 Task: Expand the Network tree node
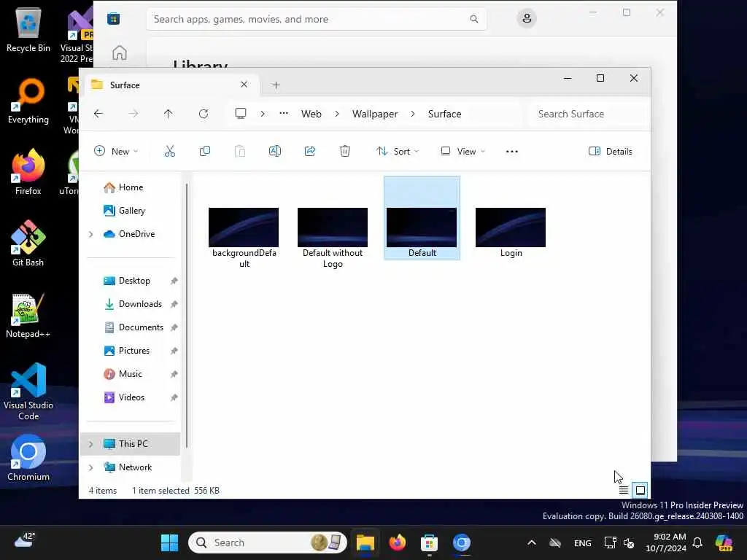pos(91,467)
